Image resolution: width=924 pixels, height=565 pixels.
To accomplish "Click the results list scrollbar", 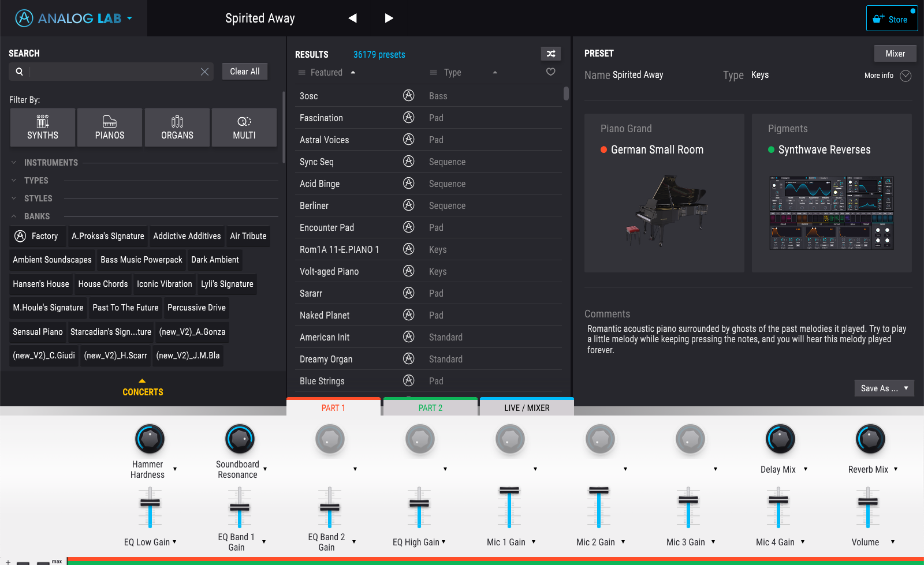I will coord(566,93).
